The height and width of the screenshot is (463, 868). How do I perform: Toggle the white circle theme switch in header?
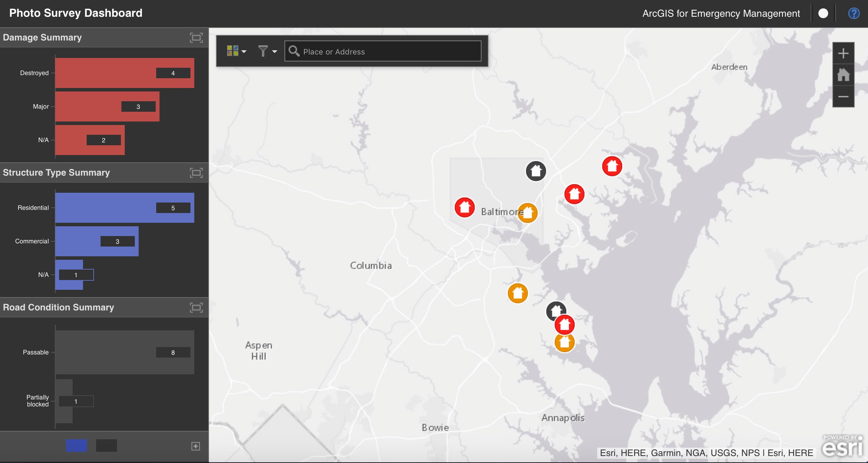[823, 13]
